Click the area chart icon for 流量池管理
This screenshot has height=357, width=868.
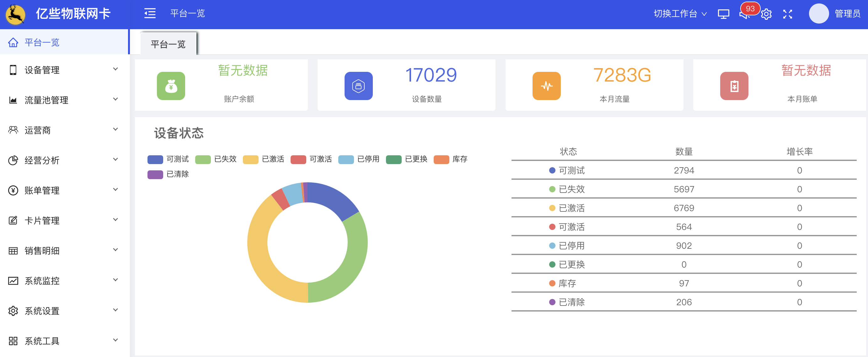(x=13, y=100)
